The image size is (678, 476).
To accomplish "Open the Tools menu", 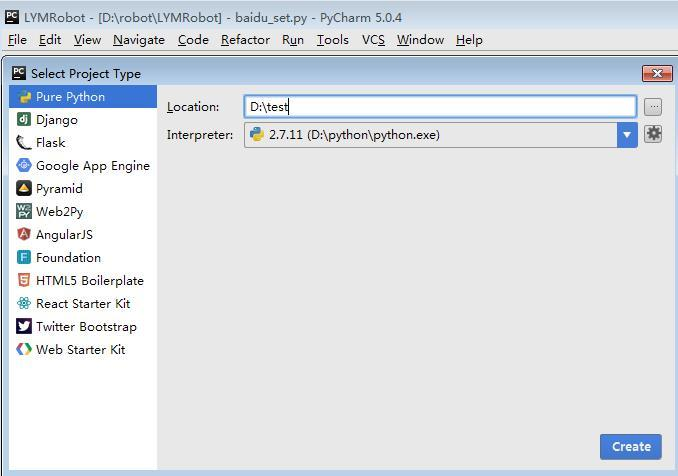I will (333, 40).
